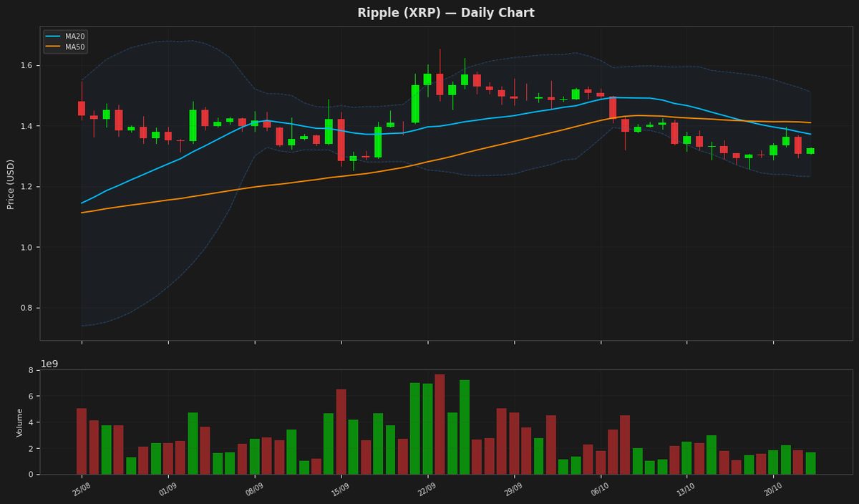Select the 1.2 price tick label
Viewport: 859px width, 504px height.
tap(26, 187)
